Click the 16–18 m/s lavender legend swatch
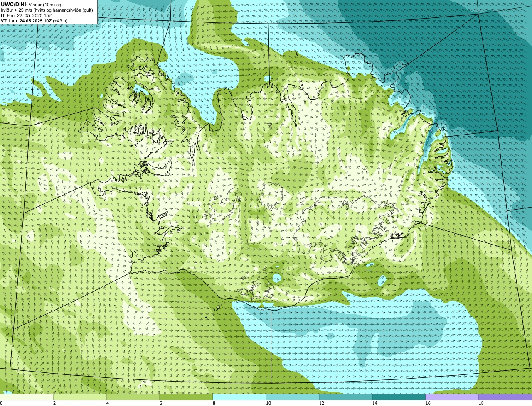The height and width of the screenshot is (406, 532). point(452,397)
